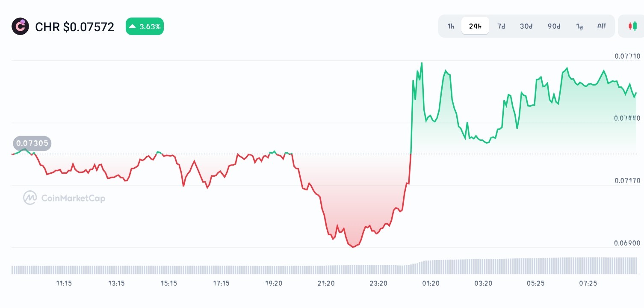The image size is (644, 308).
Task: Click the 15:15 time axis label
Action: point(168,283)
